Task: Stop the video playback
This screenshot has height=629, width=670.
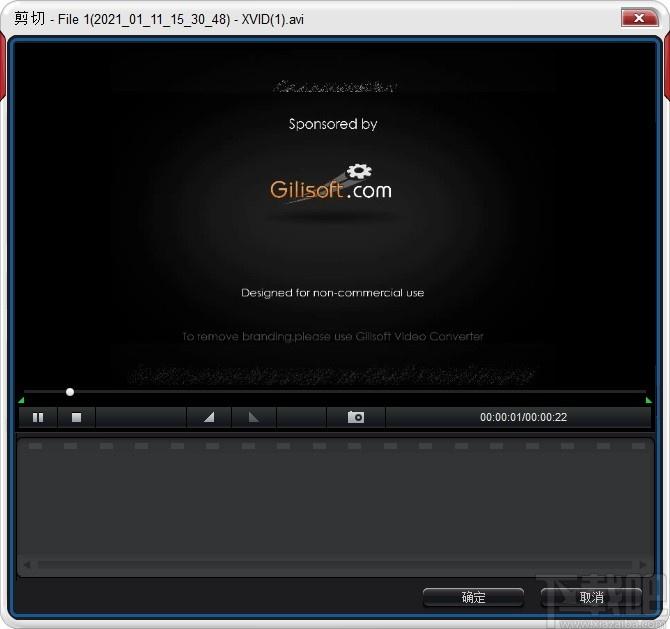Action: click(76, 417)
